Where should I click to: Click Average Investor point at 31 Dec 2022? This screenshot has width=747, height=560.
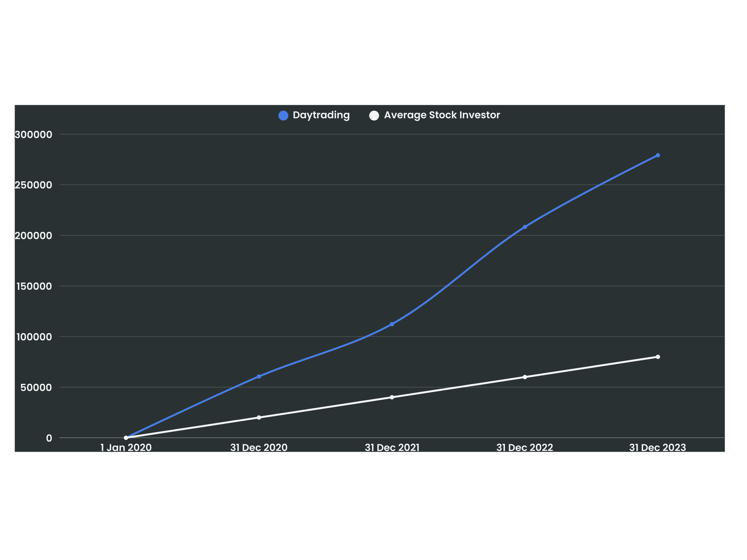point(525,377)
